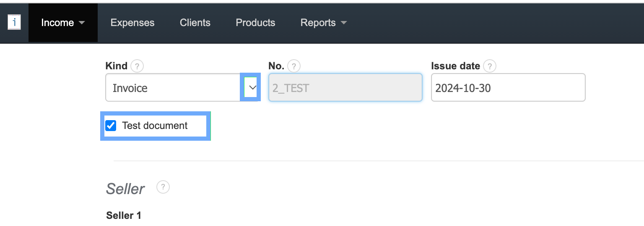Expand the caret arrow next to Reports

coord(344,23)
